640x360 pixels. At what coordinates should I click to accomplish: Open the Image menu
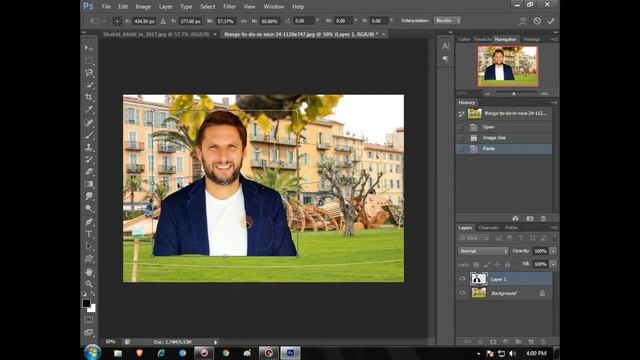[143, 7]
